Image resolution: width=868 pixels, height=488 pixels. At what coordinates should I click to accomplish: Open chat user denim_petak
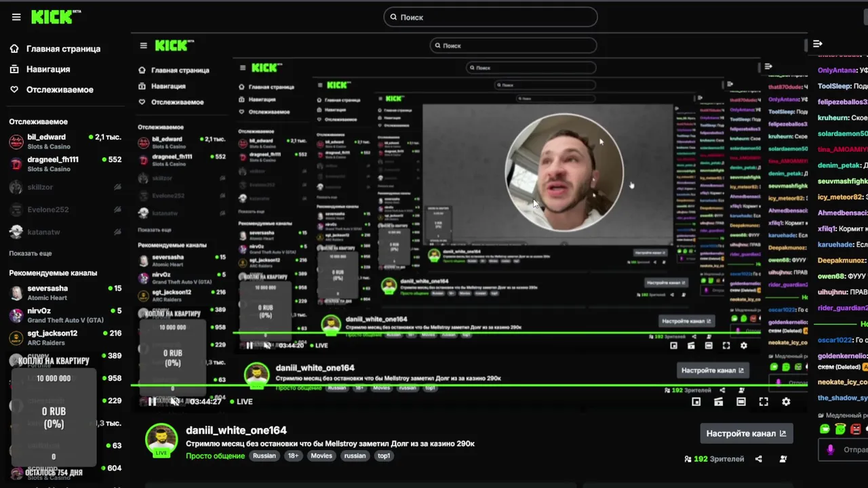[x=839, y=165]
